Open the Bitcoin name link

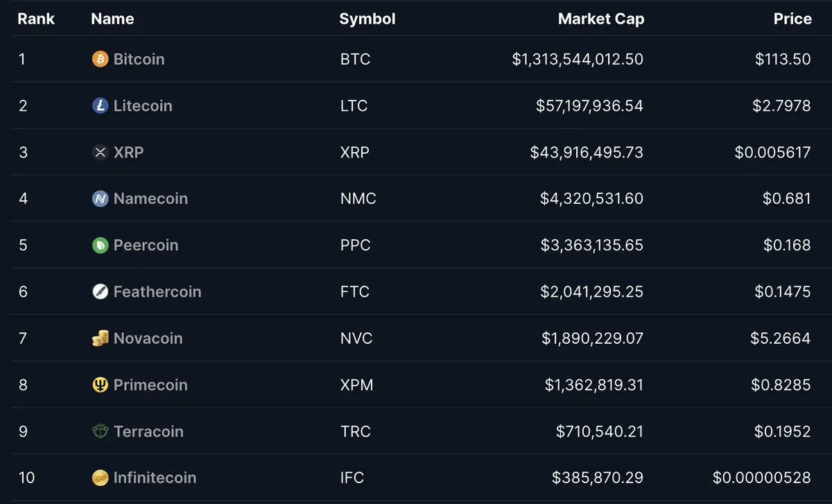pos(139,59)
